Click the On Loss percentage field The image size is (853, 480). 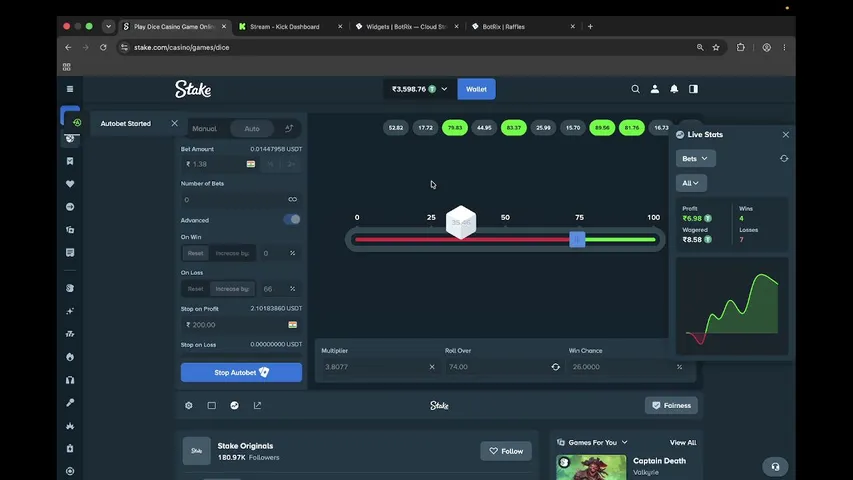[x=279, y=289]
